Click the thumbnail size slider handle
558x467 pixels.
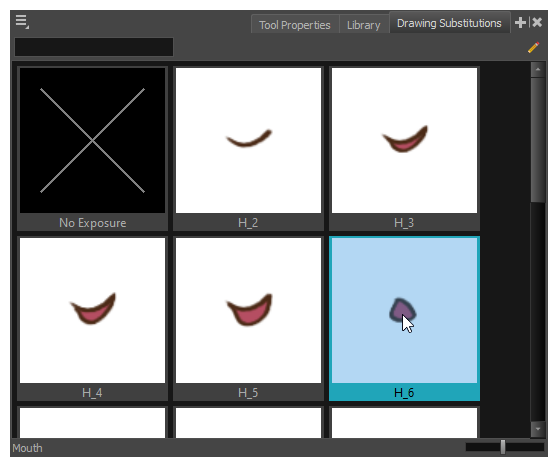(x=503, y=447)
